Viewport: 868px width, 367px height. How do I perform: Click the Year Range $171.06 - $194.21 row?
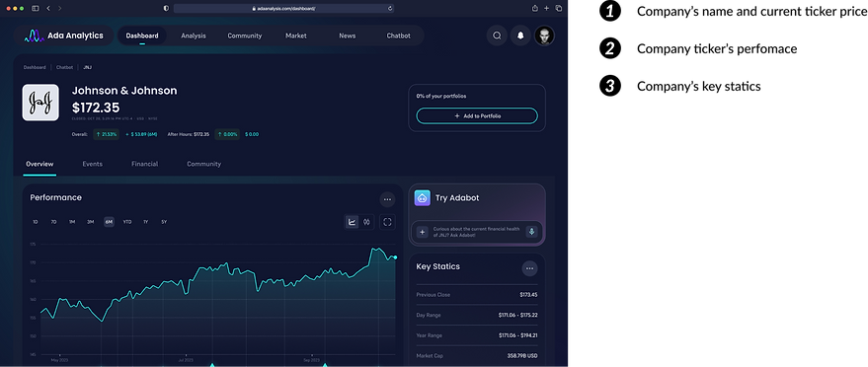(x=477, y=335)
